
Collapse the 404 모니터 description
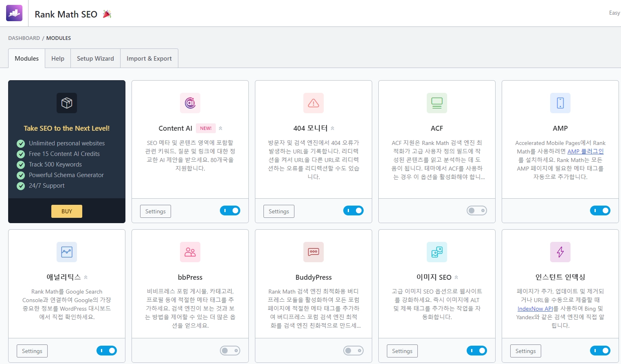point(333,127)
